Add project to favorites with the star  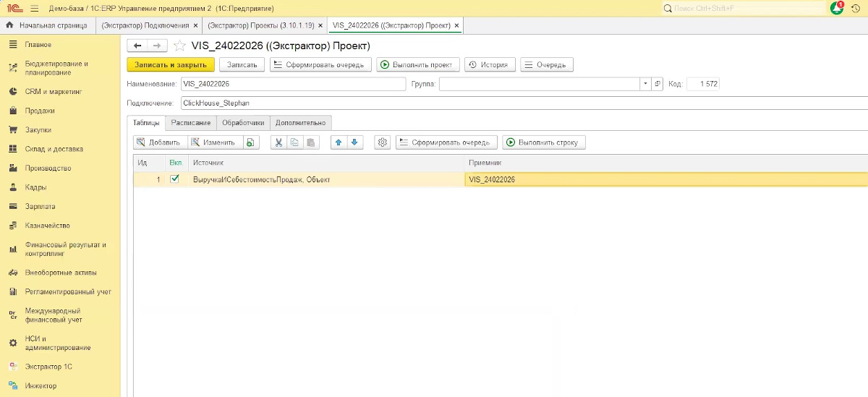tap(179, 46)
